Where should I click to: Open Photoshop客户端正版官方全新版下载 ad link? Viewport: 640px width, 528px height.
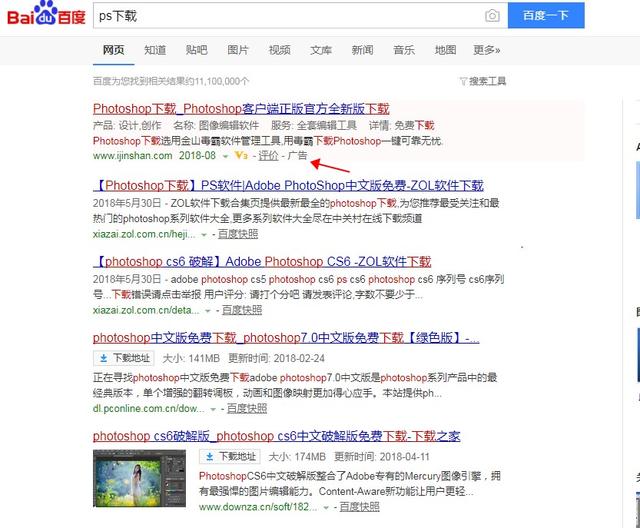[x=241, y=109]
